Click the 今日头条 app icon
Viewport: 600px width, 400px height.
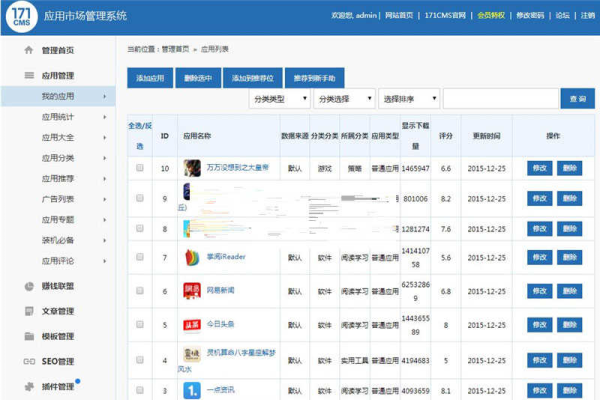(192, 325)
